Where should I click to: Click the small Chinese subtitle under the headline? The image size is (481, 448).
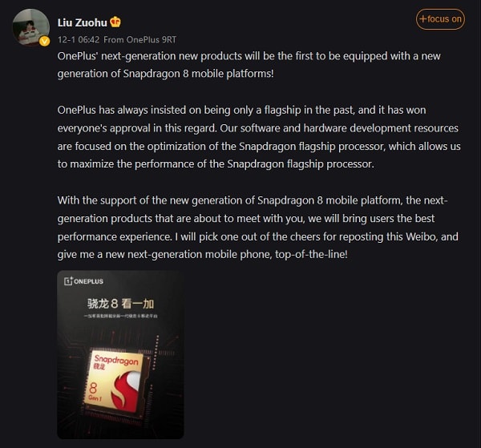(120, 318)
